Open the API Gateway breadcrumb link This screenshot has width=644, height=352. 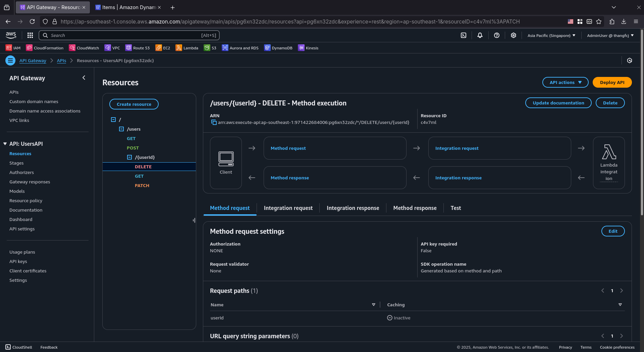tap(33, 60)
